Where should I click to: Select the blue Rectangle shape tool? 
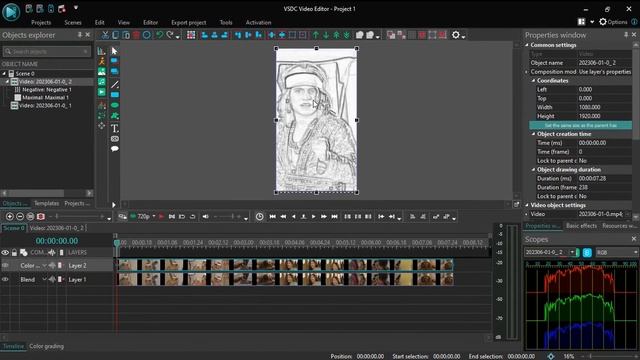tap(115, 95)
